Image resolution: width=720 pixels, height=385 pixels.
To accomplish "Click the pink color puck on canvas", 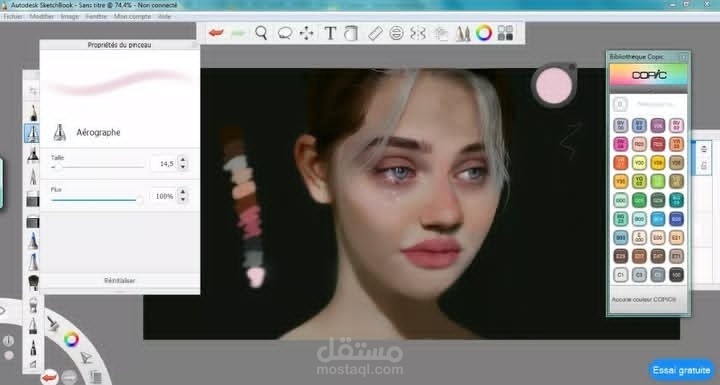I will (554, 85).
